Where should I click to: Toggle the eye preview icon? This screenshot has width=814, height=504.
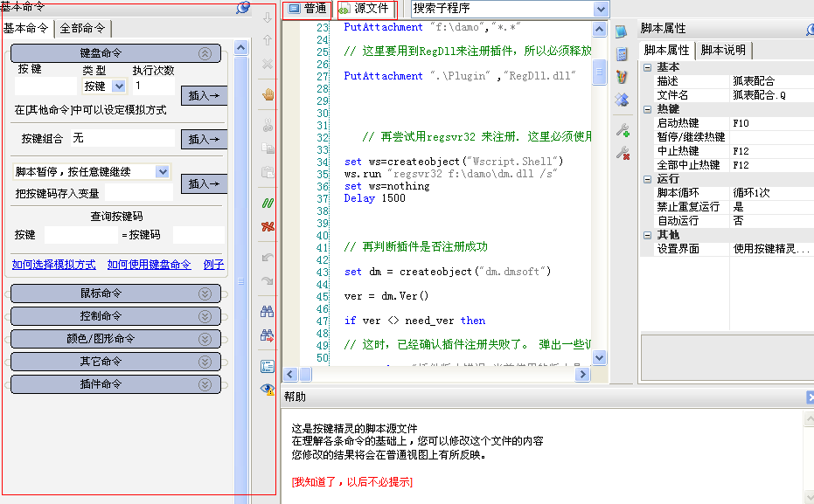point(268,389)
